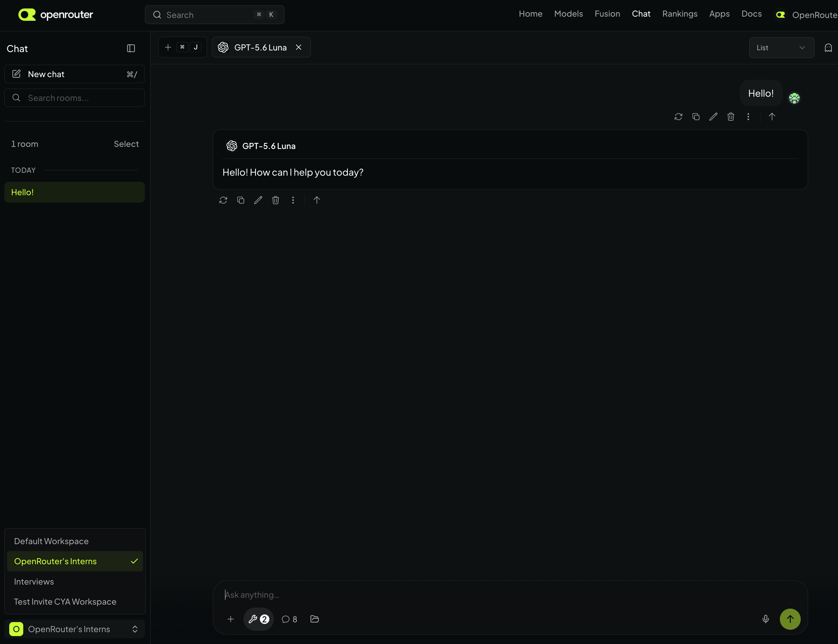838x644 pixels.
Task: Open Rankings in top navigation
Action: (680, 14)
